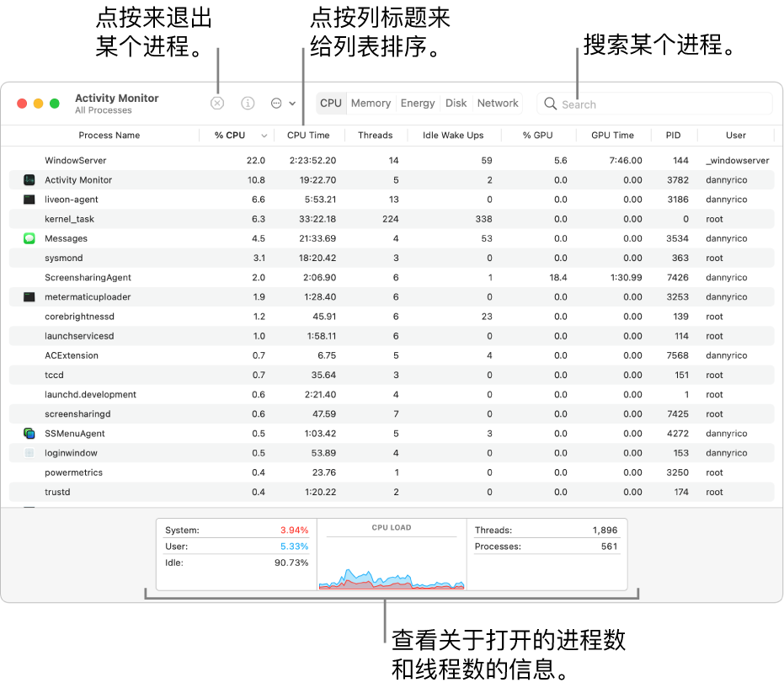784x688 pixels.
Task: Click the metermaticuploader process name
Action: [x=88, y=297]
